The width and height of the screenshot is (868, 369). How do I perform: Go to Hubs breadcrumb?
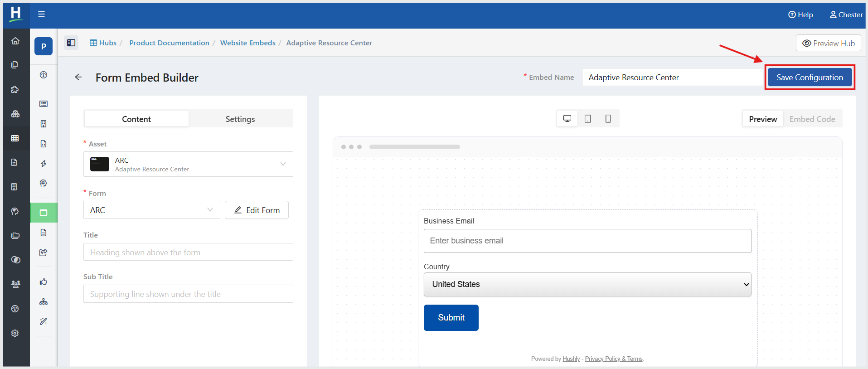click(x=103, y=43)
